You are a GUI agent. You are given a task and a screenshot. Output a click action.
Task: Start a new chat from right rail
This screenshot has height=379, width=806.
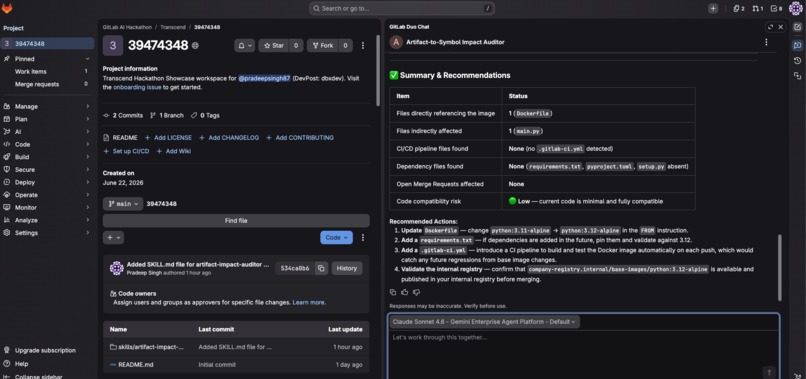coord(797,27)
